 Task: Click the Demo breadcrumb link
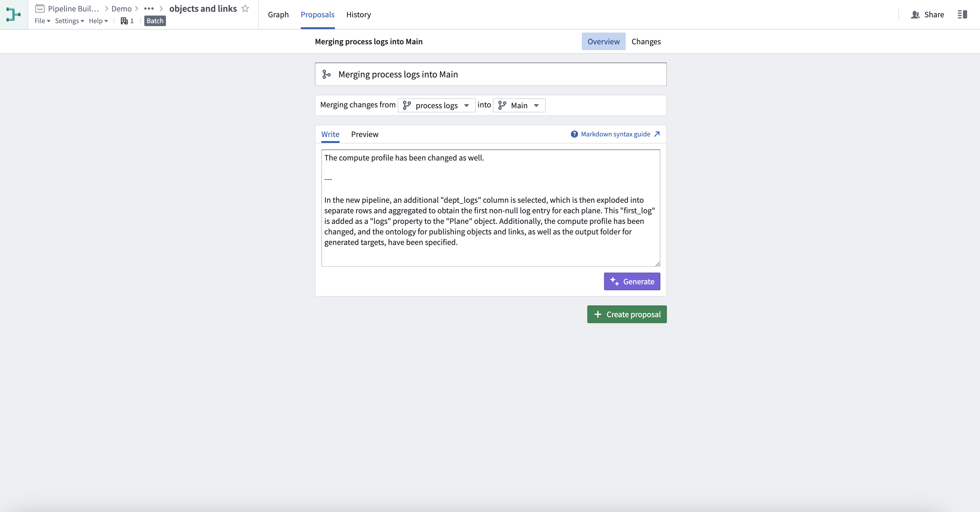(121, 9)
